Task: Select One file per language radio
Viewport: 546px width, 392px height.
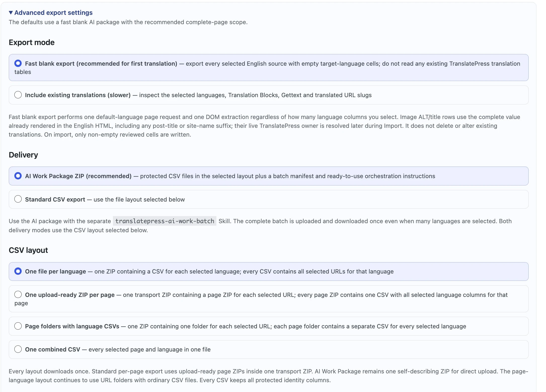Action: (18, 271)
